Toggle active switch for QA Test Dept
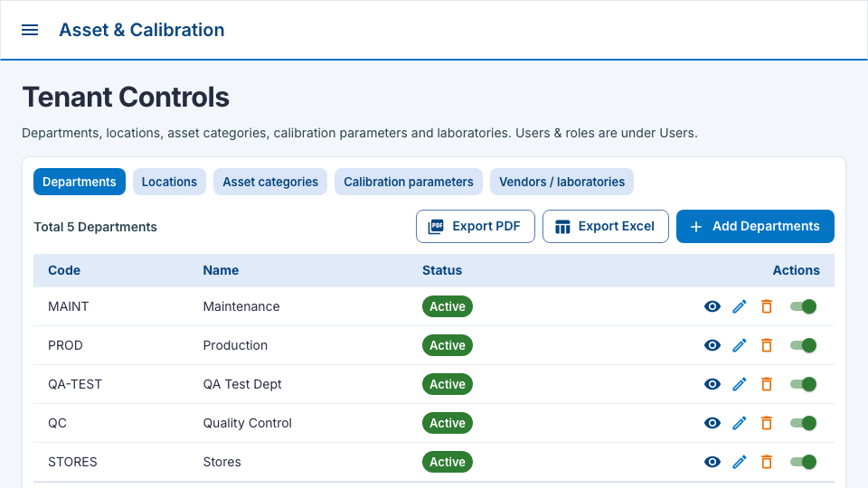The width and height of the screenshot is (868, 488). pos(803,384)
